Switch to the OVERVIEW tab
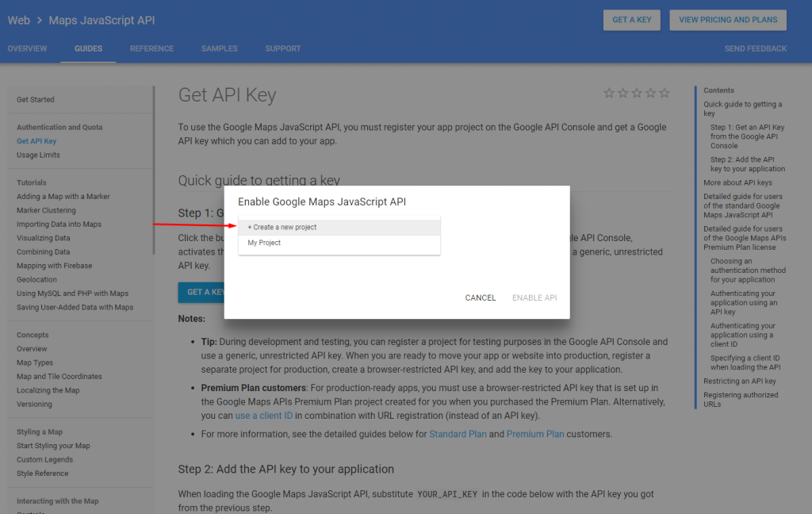The image size is (812, 514). tap(27, 48)
